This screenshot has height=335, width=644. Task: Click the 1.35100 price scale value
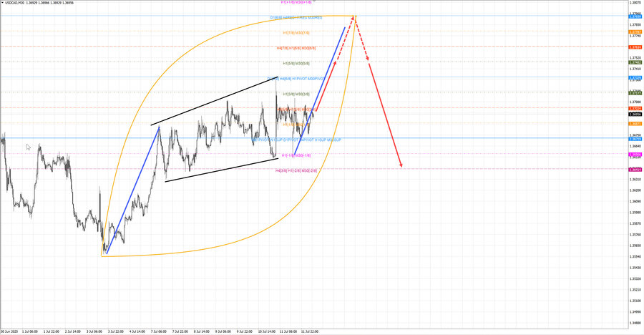636,301
